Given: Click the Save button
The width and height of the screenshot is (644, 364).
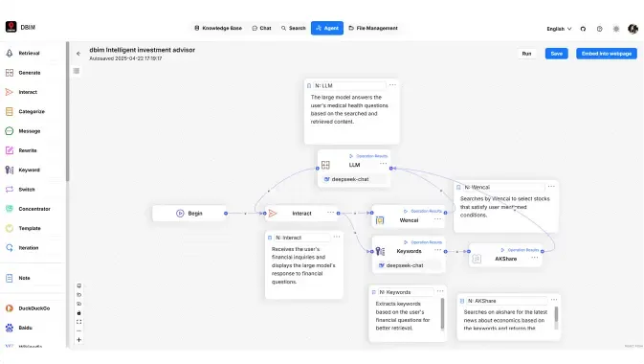Looking at the screenshot, I should [557, 54].
